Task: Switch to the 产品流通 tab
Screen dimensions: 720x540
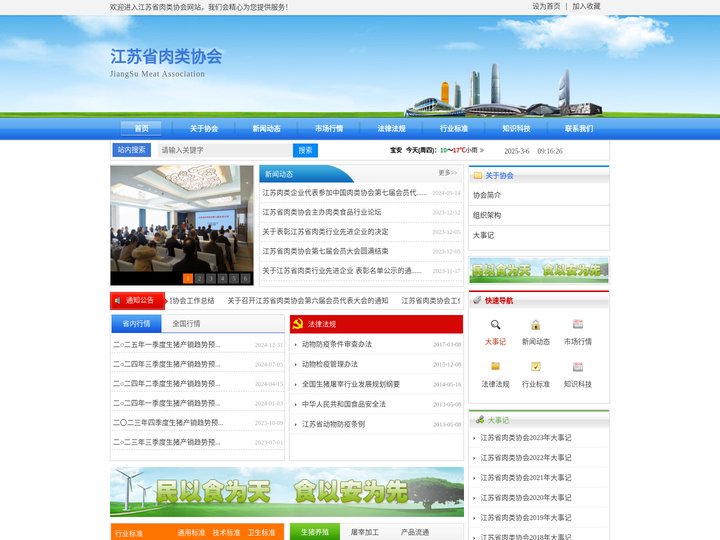Action: point(415,532)
